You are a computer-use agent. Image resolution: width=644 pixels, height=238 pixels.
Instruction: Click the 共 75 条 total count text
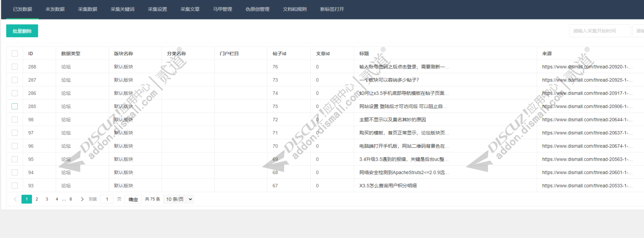[152, 199]
